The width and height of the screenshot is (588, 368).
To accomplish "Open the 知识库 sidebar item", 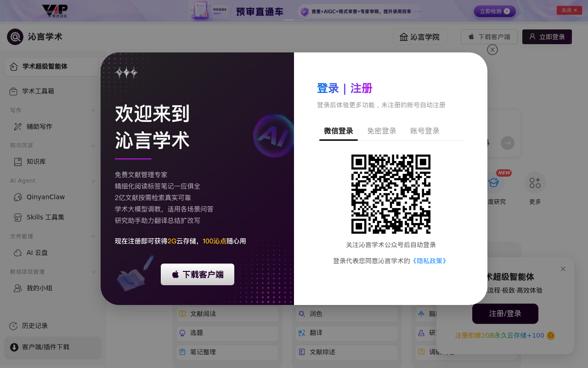I will coord(53,161).
